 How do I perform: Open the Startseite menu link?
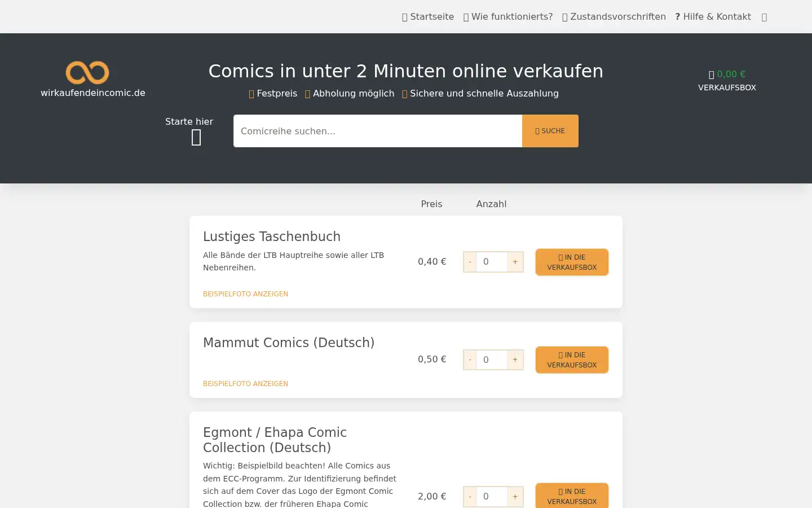click(x=428, y=17)
